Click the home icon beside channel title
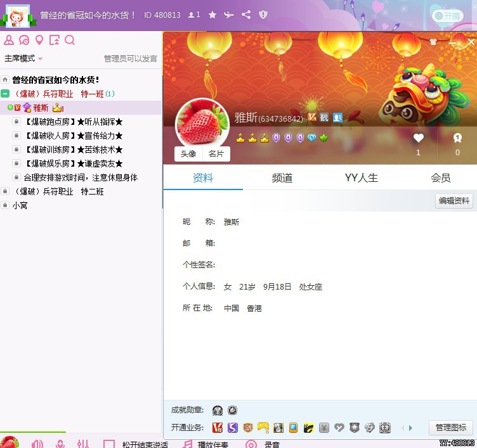This screenshot has width=477, height=448. coord(5,80)
